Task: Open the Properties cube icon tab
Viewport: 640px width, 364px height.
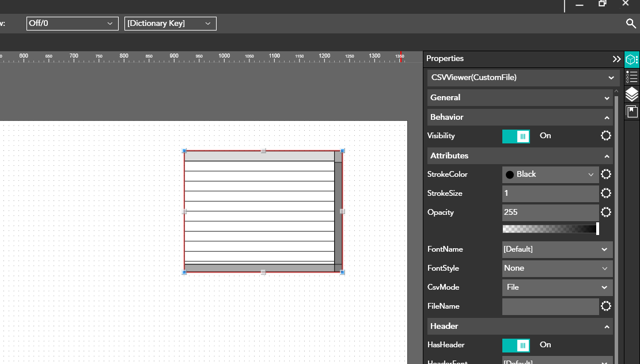Action: tap(632, 59)
